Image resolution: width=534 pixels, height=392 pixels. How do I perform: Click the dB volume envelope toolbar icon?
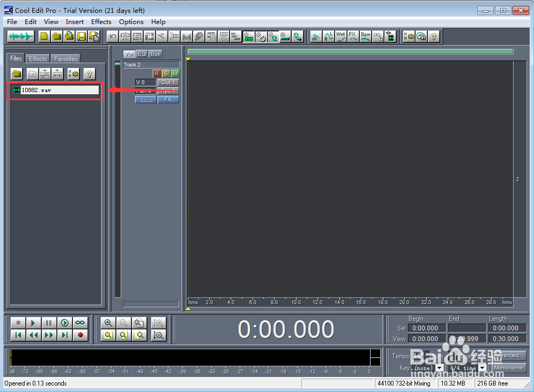(316, 36)
